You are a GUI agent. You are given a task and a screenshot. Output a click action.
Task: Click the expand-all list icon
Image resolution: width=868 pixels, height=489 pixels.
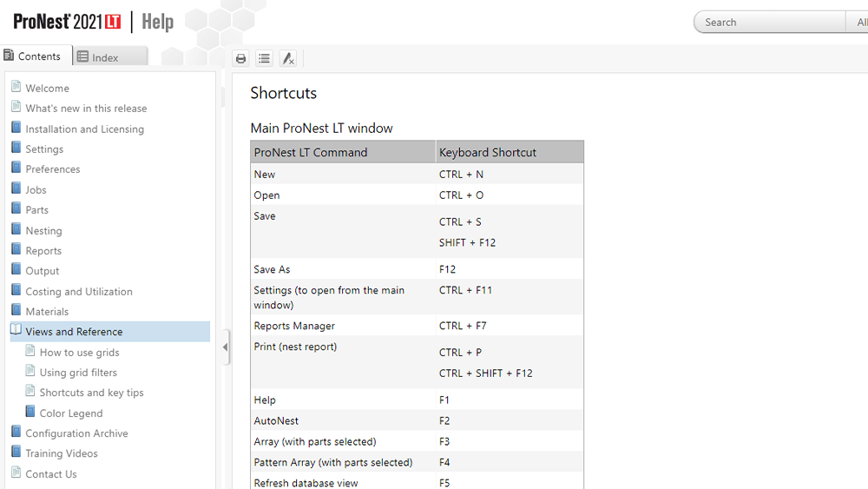click(265, 58)
